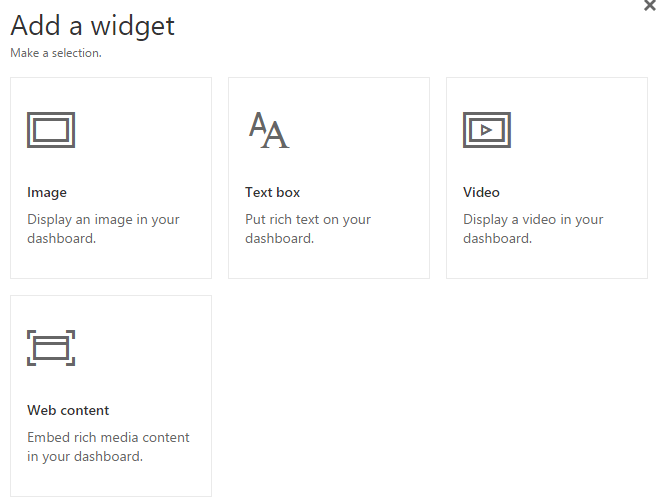The image size is (661, 504).
Task: Click 'Display a video in your dashboard' description
Action: click(533, 229)
